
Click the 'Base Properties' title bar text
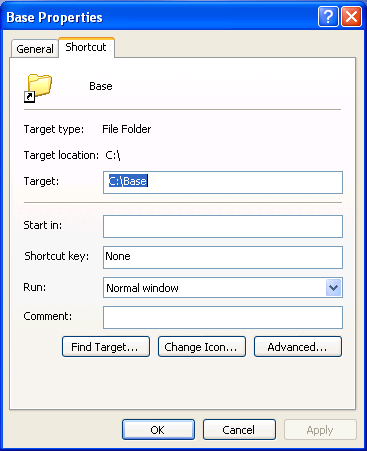[x=54, y=18]
